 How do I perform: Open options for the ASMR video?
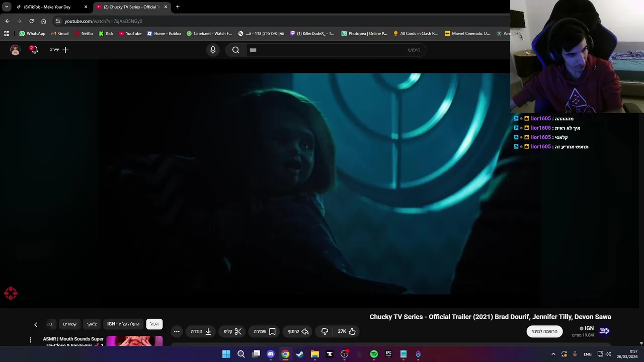tap(30, 340)
